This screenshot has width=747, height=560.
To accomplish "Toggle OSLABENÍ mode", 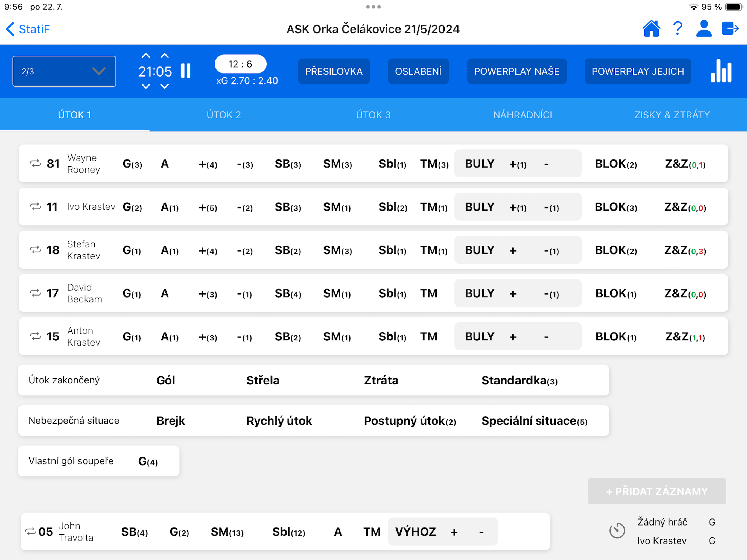I will [x=418, y=71].
